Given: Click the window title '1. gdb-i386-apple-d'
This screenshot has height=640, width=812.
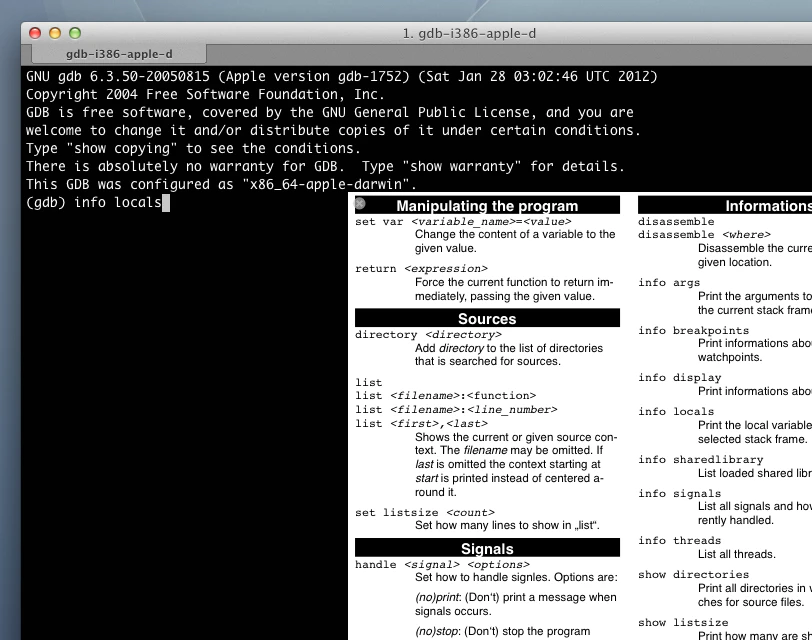Looking at the screenshot, I should (469, 34).
